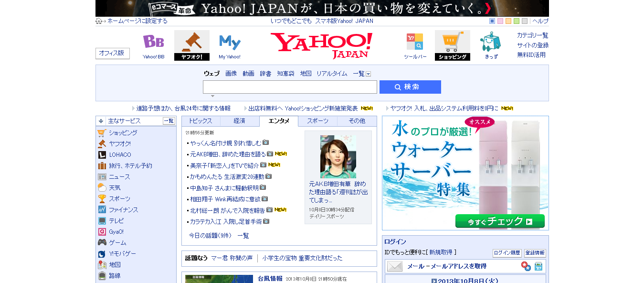
Task: Open テレビ in the services sidebar
Action: [116, 221]
